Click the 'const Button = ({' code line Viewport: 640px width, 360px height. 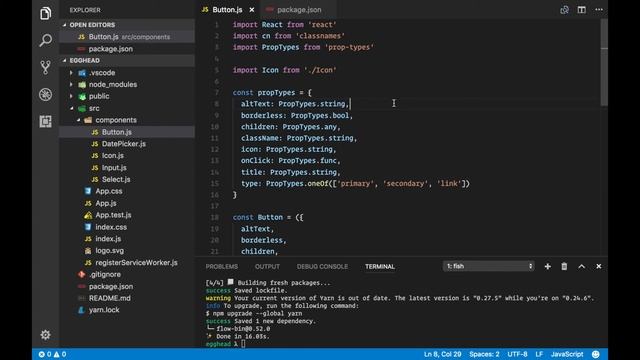(268, 218)
